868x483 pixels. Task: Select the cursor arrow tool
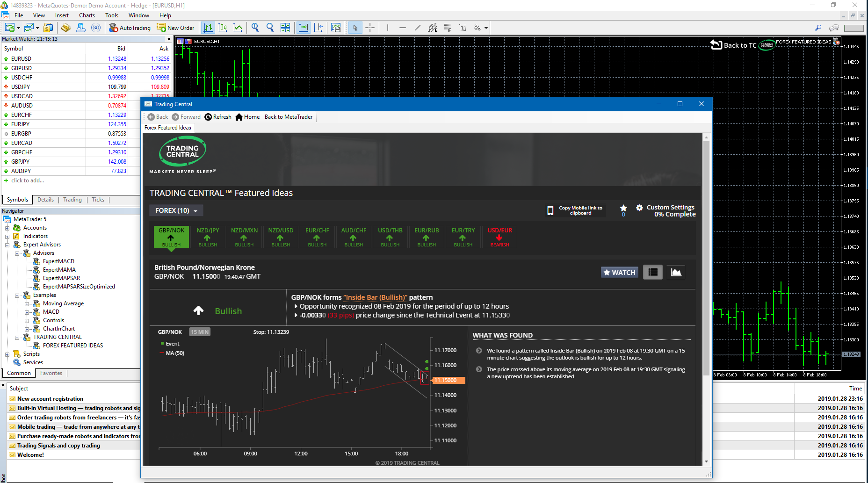355,28
